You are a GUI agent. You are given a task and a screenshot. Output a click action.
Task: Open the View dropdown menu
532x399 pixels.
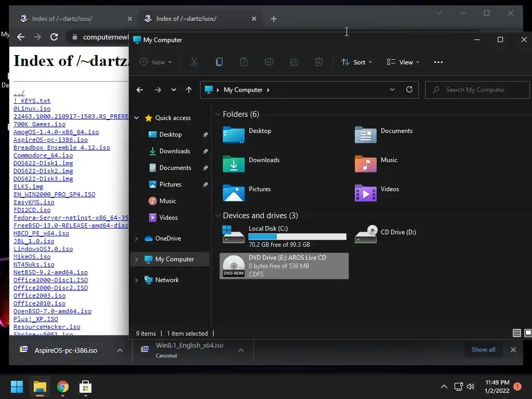403,62
